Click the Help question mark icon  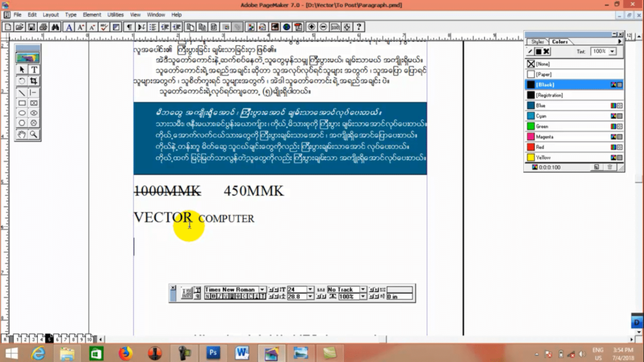[x=359, y=27]
